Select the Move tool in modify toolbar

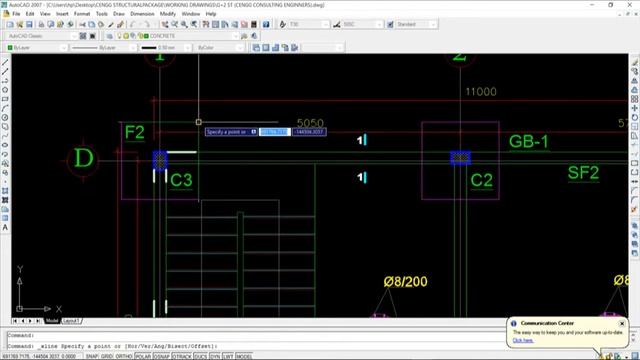point(635,108)
